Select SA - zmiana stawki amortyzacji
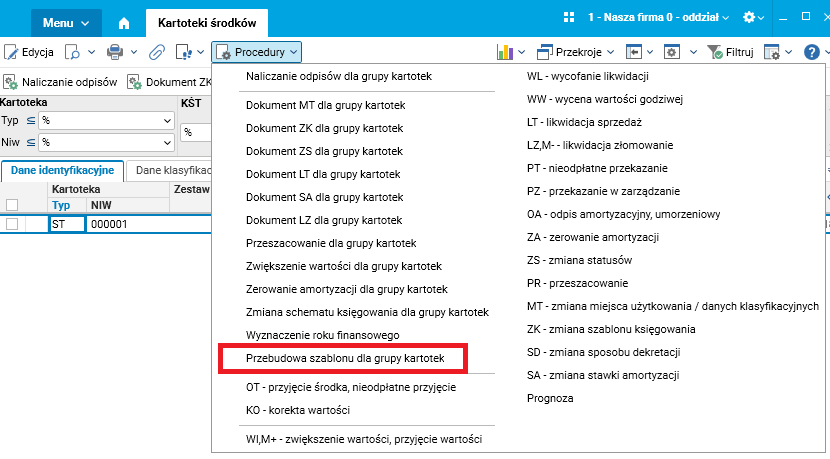The image size is (830, 459). click(x=603, y=375)
